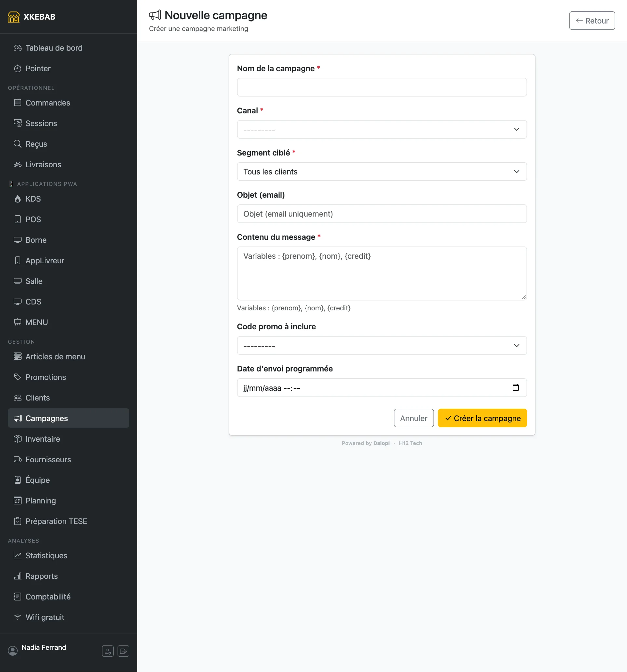Viewport: 627px width, 672px height.
Task: Click the logout icon beside Nadia Ferrand
Action: 123,651
